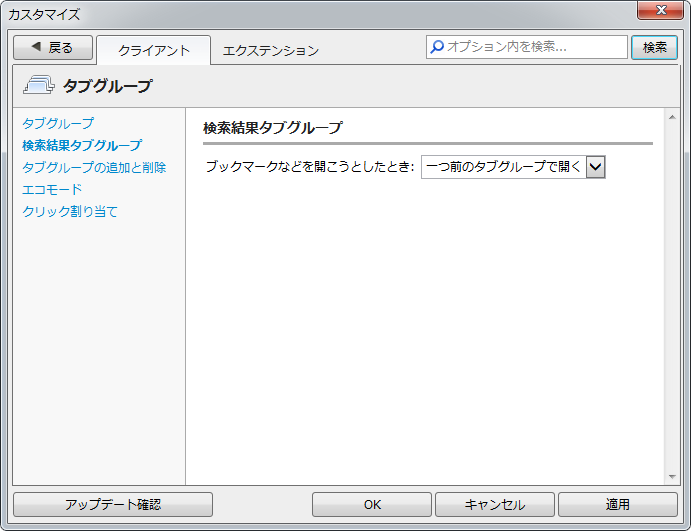Click the 適用 apply button
Viewport: 691px width, 531px height.
click(x=618, y=504)
